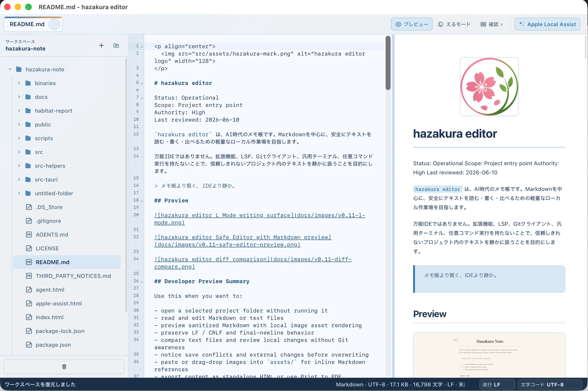Expand the src folder chevron
The width and height of the screenshot is (588, 391).
point(19,152)
